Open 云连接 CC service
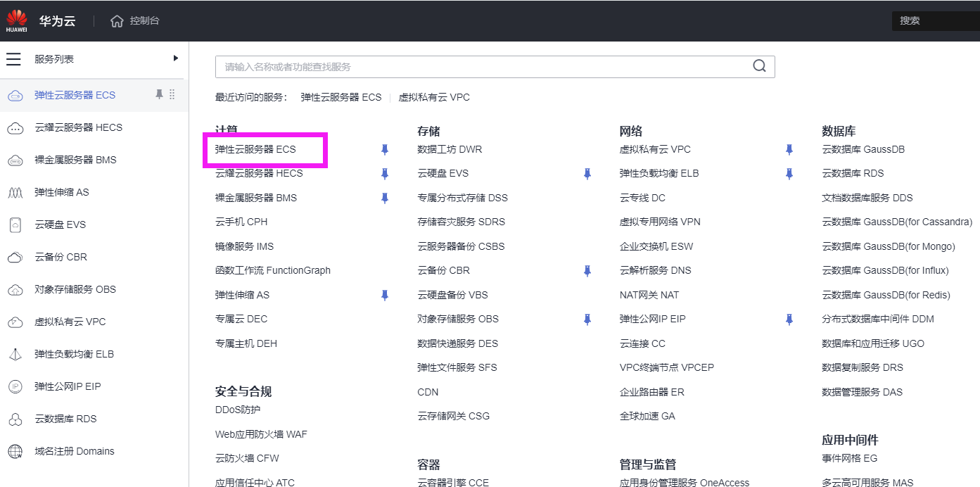 642,343
